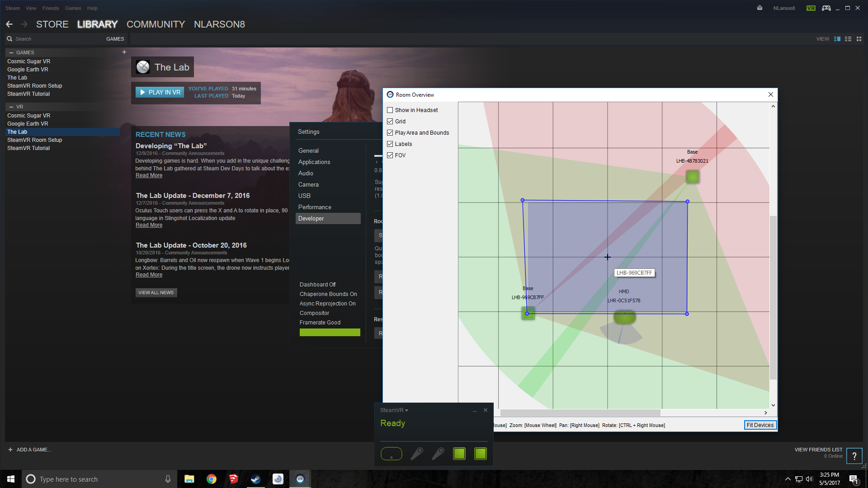
Task: Open Windows Start menu
Action: 11,479
